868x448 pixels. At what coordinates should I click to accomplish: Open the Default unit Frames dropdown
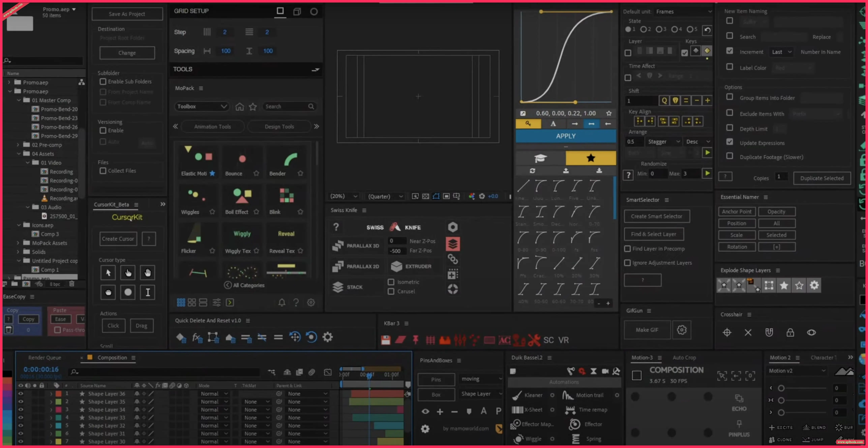point(683,11)
